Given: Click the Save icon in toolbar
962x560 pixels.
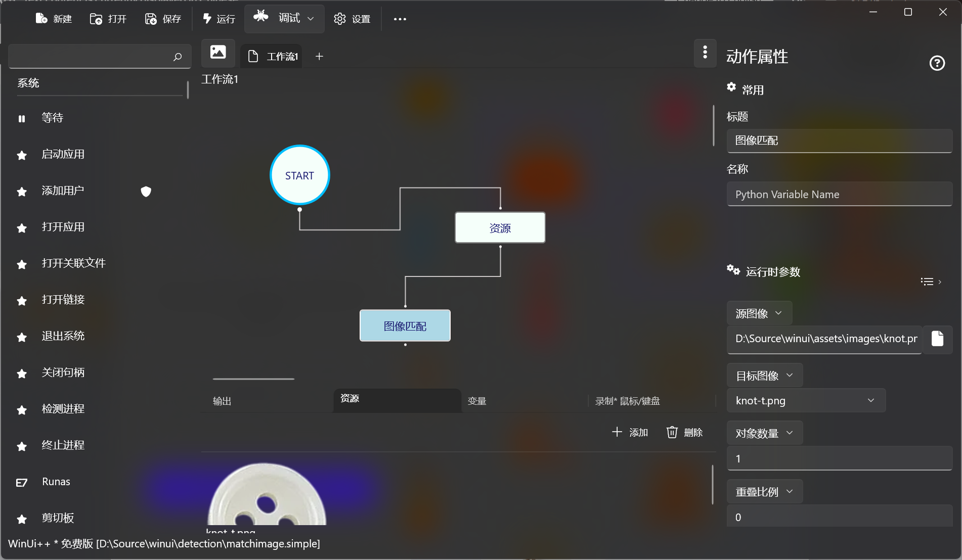Looking at the screenshot, I should tap(151, 19).
